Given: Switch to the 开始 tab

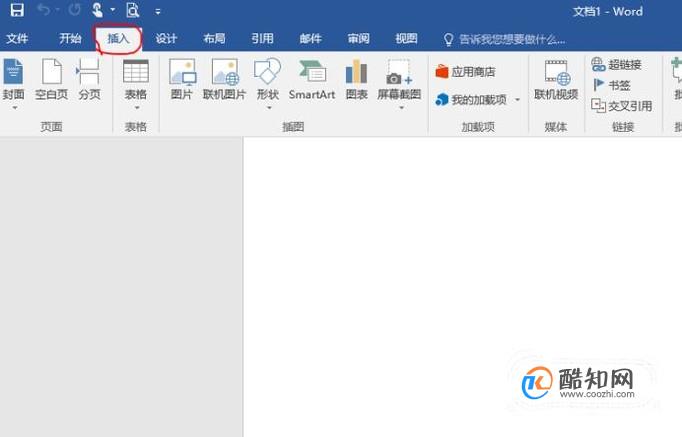Looking at the screenshot, I should coord(70,39).
